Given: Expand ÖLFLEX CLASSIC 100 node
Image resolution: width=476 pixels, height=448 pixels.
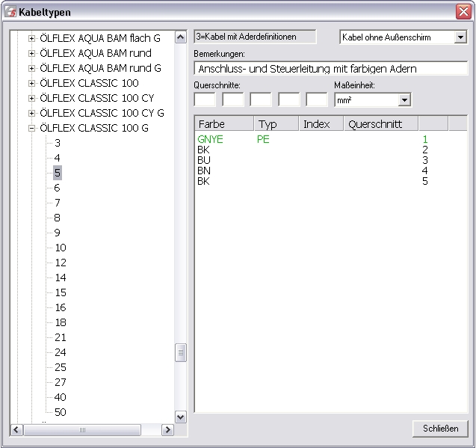Looking at the screenshot, I should [31, 83].
